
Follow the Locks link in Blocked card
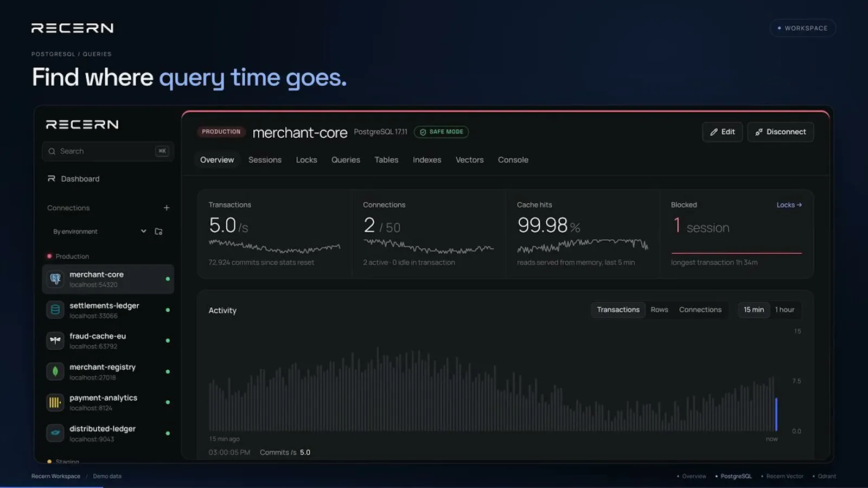click(789, 205)
